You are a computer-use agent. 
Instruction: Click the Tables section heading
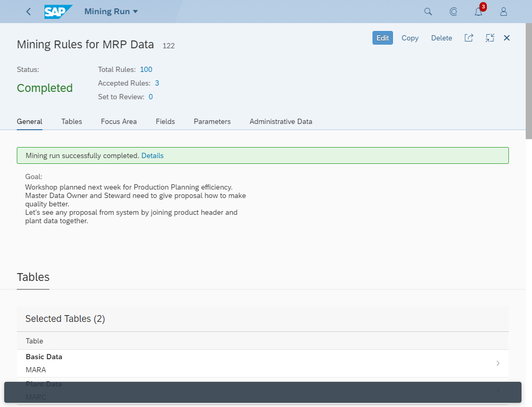33,277
